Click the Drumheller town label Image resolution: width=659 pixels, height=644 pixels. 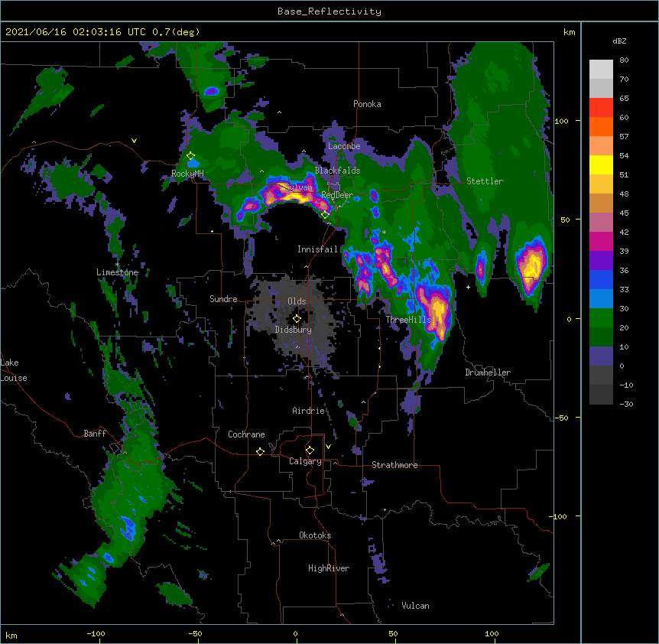pos(488,372)
